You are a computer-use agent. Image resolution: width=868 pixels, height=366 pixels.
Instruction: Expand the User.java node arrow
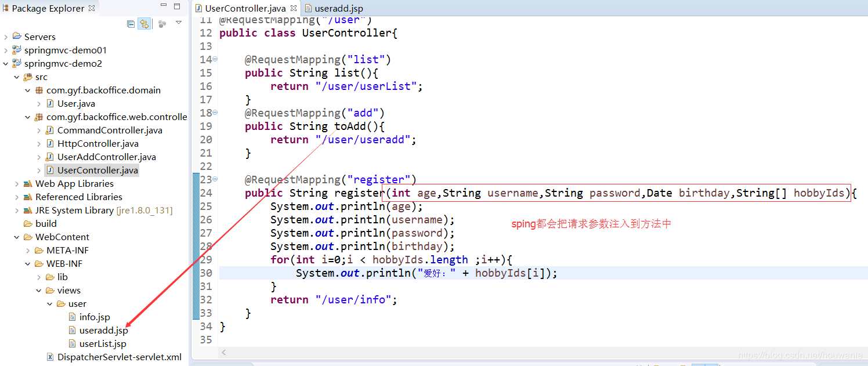(38, 103)
